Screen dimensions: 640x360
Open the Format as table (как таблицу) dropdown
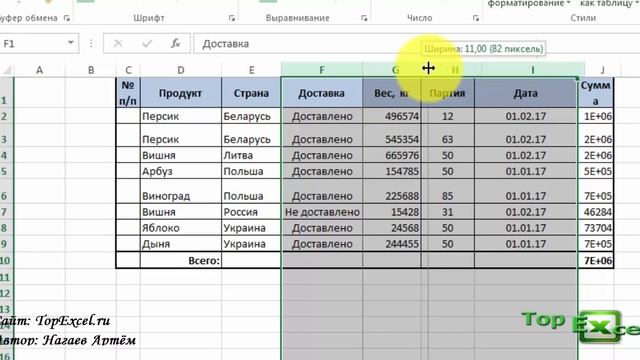pyautogui.click(x=610, y=3)
